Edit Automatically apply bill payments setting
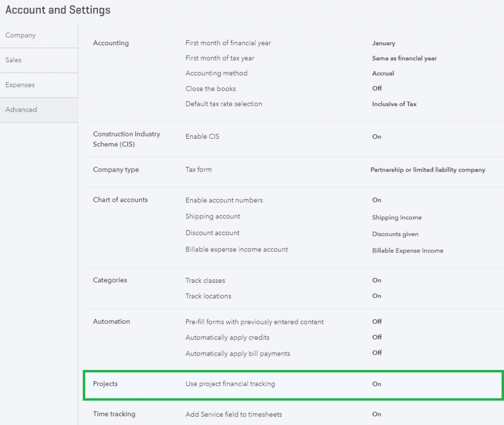The height and width of the screenshot is (425, 504). pyautogui.click(x=238, y=354)
